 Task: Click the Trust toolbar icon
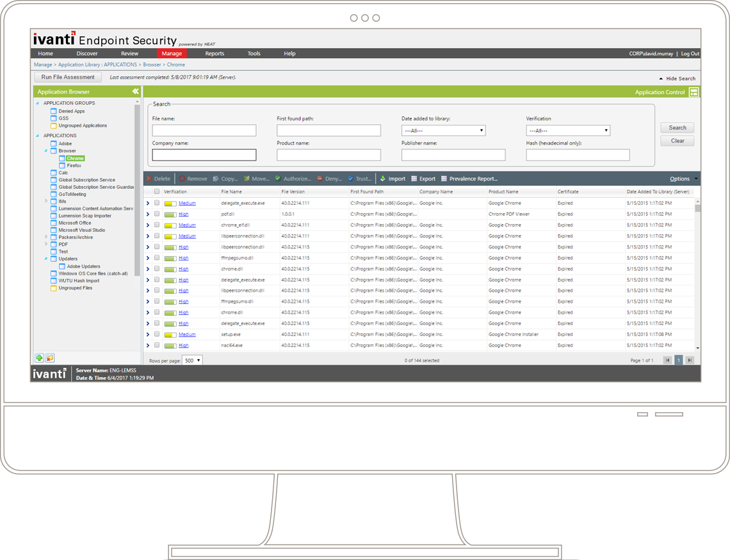[350, 179]
